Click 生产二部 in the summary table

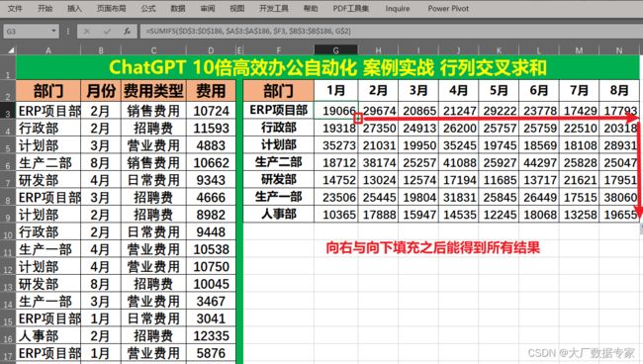278,162
